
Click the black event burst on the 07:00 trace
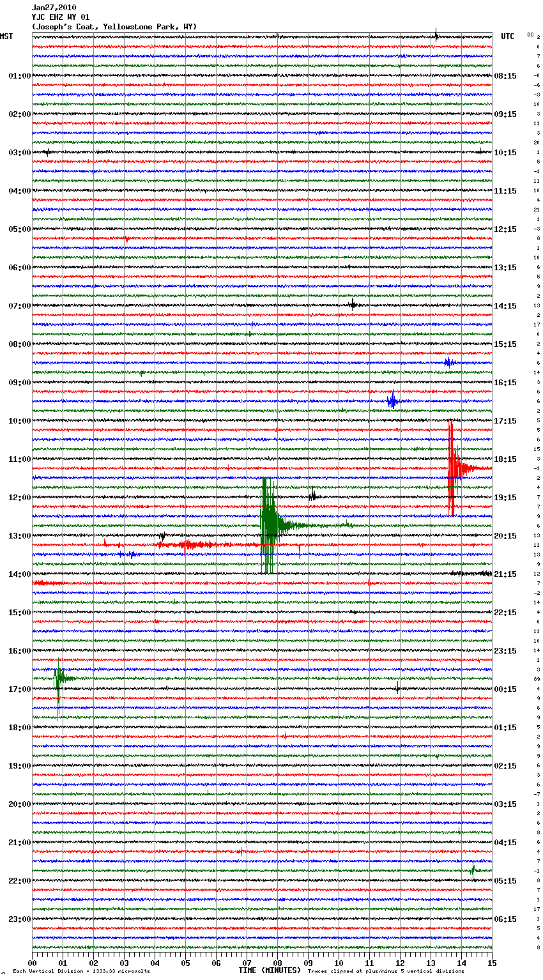point(353,305)
